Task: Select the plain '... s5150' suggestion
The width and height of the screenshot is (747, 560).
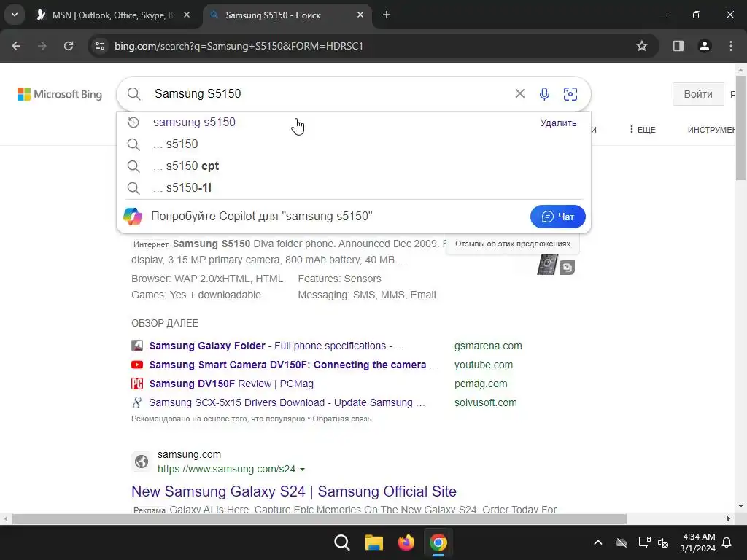Action: point(354,144)
